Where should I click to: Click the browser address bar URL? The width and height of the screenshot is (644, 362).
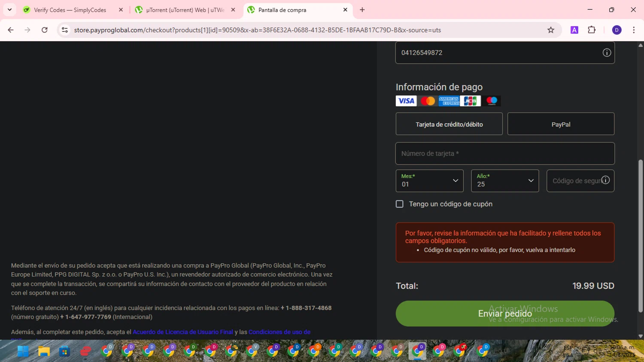pos(258,30)
